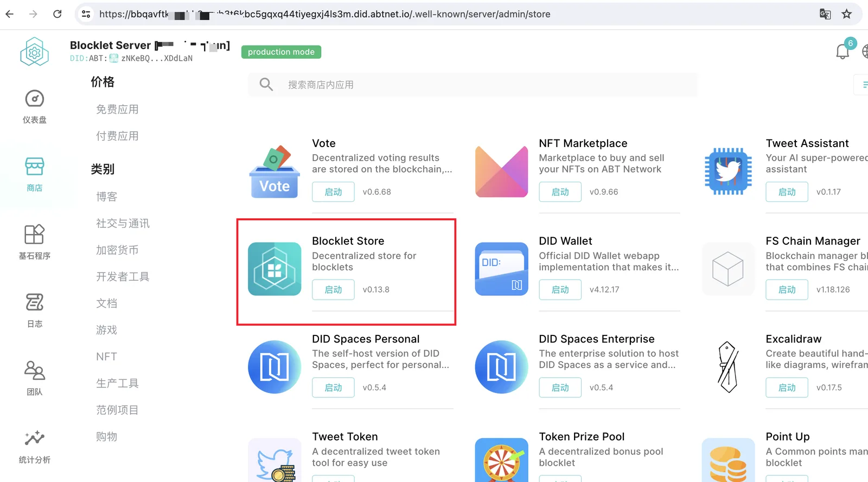Click the translate page icon in address bar
Image resolution: width=868 pixels, height=482 pixels.
click(825, 14)
